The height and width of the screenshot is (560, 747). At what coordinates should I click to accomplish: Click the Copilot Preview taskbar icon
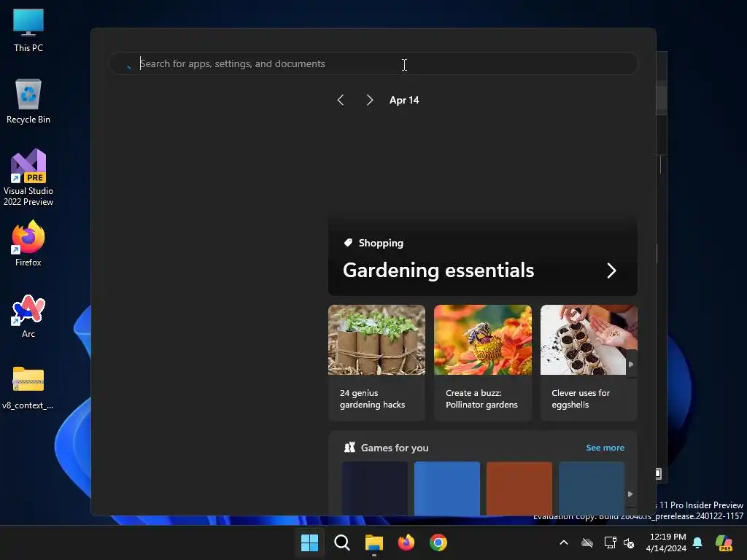(724, 542)
